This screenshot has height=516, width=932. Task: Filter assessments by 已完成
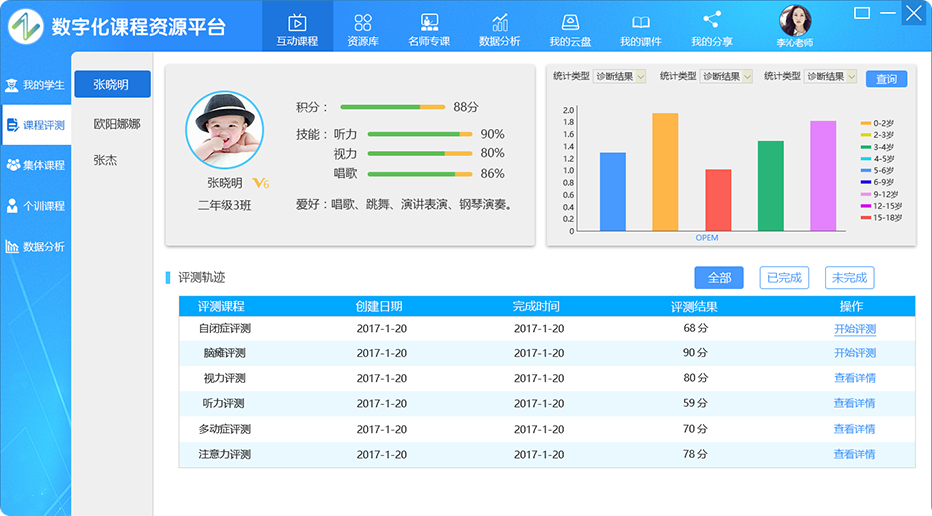[x=783, y=278]
